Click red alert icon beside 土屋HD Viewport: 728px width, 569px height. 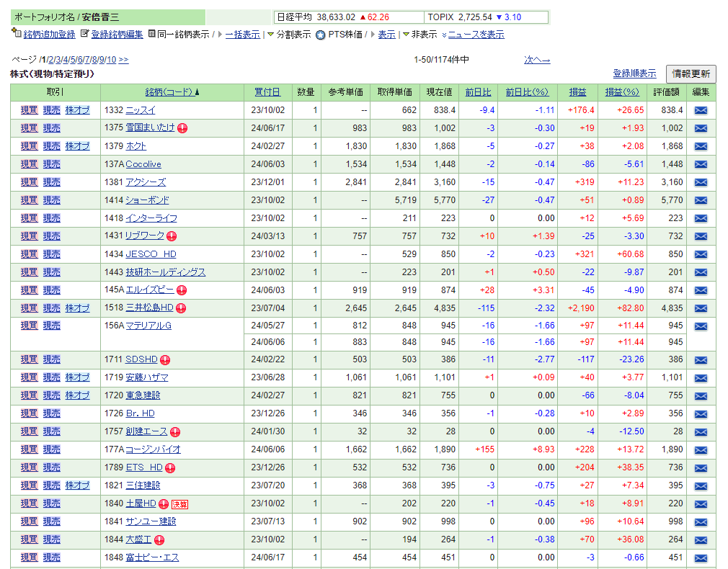[164, 504]
